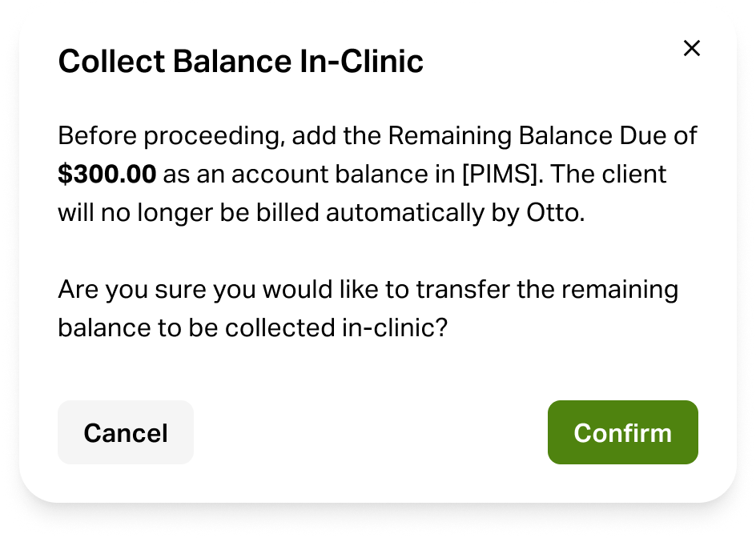Click the word transfer in the question
Image resolution: width=756 pixels, height=538 pixels.
tap(453, 290)
